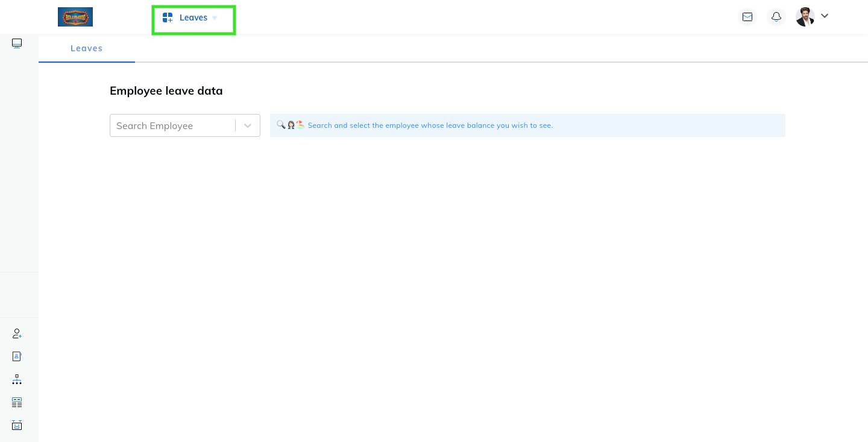Select the Leaves tab
This screenshot has height=442, width=868.
tap(87, 48)
